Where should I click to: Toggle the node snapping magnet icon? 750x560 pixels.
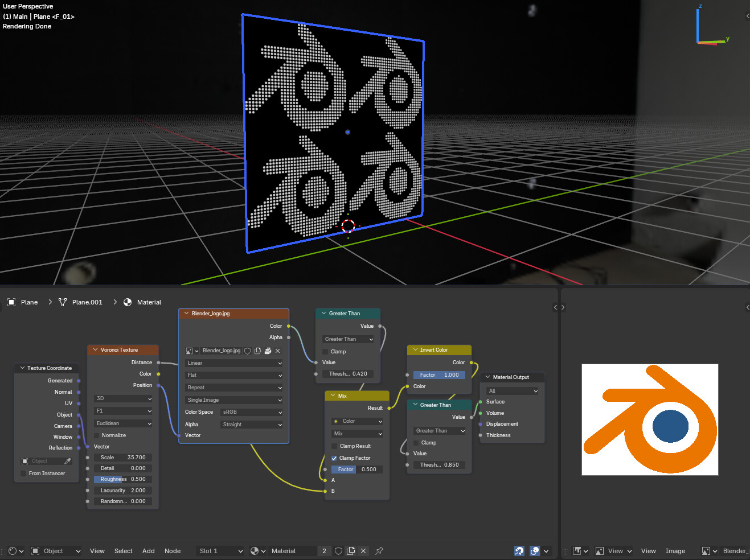pos(519,551)
